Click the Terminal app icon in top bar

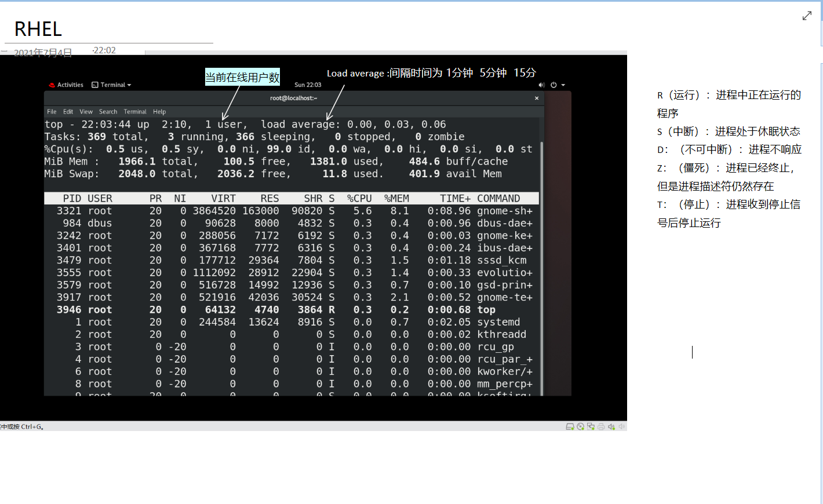[x=95, y=85]
